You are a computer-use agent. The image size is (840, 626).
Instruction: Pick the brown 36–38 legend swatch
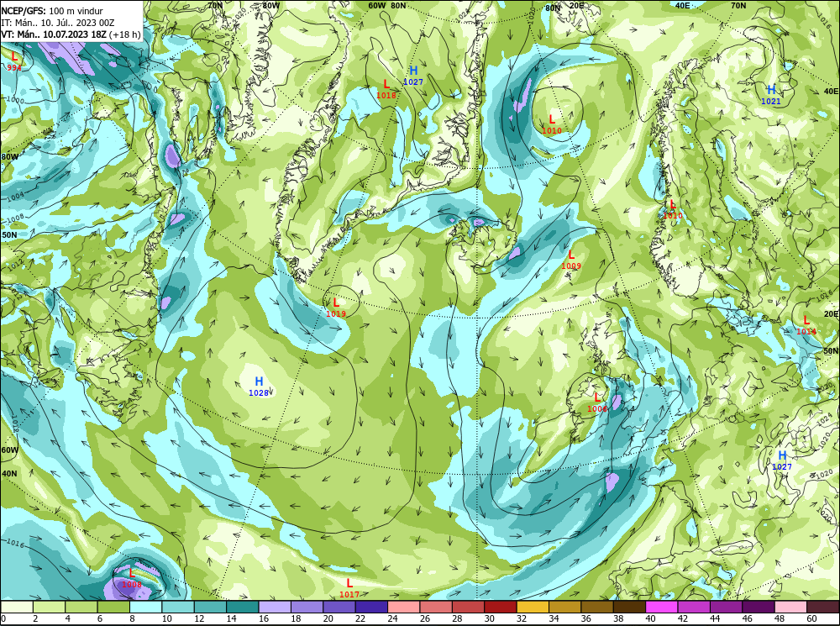point(597,607)
